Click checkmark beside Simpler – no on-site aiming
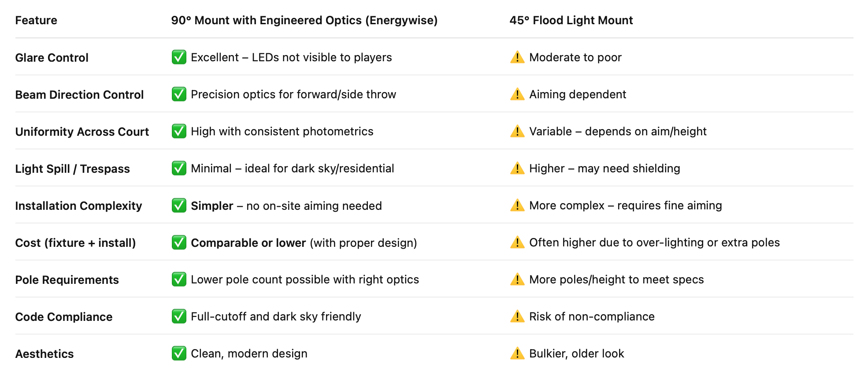 [x=179, y=205]
